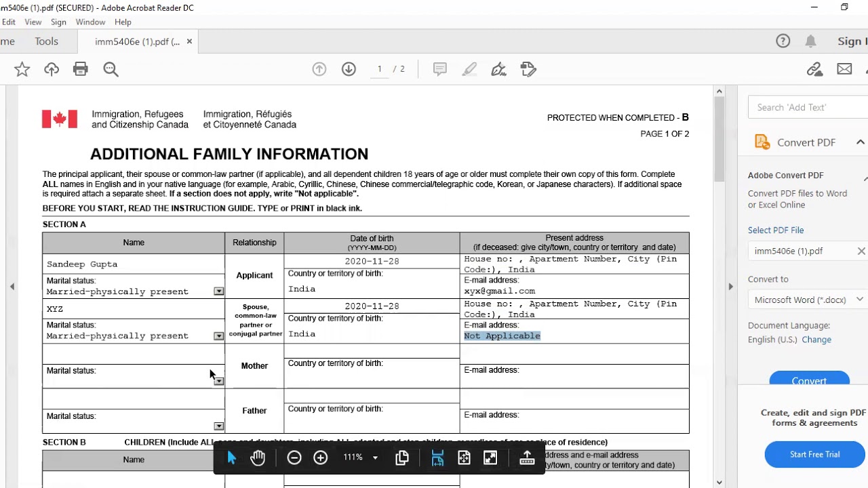The width and height of the screenshot is (868, 488).
Task: Select the highlight text pen tool
Action: (x=469, y=69)
